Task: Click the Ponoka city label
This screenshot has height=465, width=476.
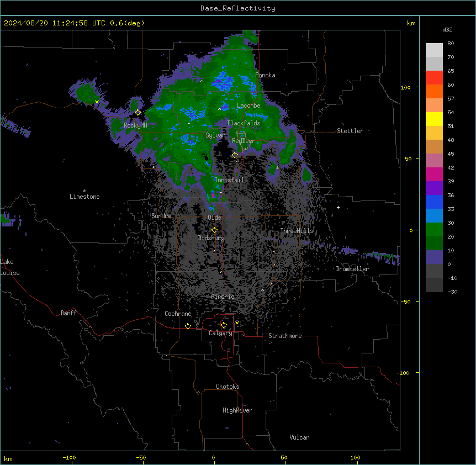Action: pyautogui.click(x=265, y=75)
